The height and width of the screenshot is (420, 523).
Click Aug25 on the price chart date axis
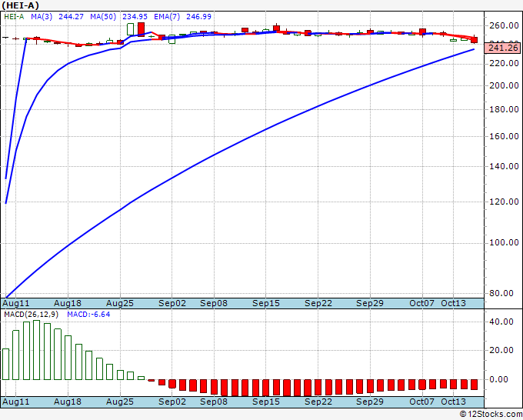coord(120,304)
